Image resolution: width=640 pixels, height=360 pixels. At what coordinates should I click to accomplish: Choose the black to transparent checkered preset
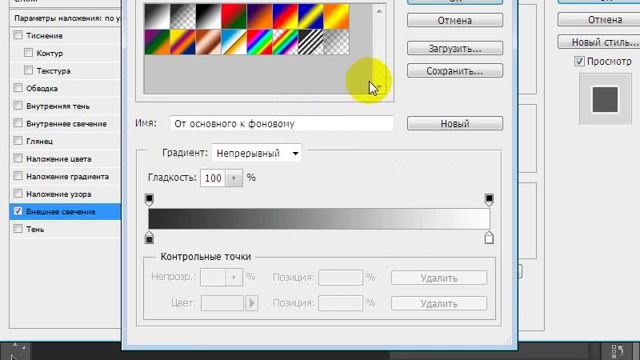point(182,16)
